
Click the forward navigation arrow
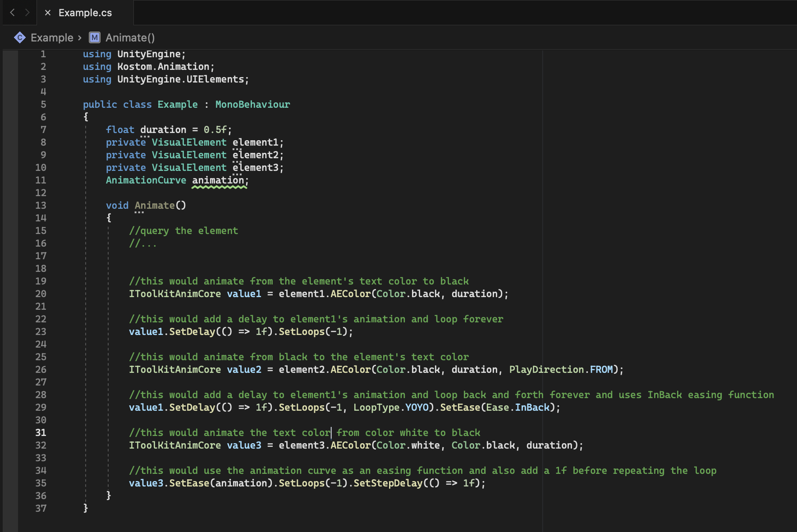[x=27, y=13]
